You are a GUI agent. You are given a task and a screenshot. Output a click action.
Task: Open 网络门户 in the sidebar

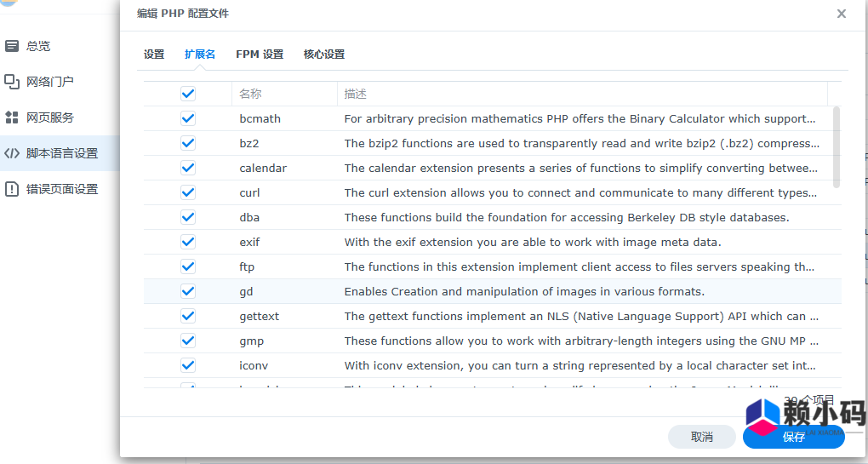click(50, 82)
